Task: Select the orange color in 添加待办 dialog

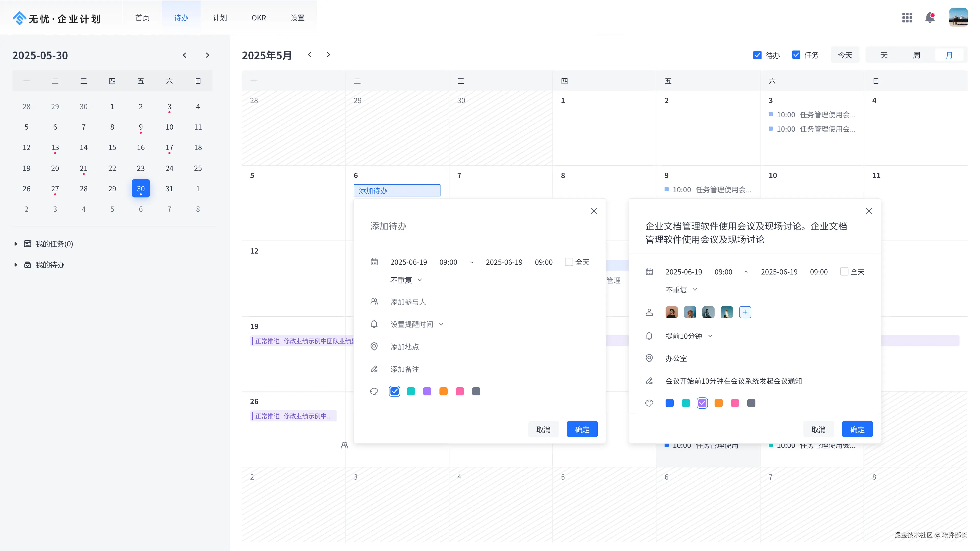Action: point(443,391)
